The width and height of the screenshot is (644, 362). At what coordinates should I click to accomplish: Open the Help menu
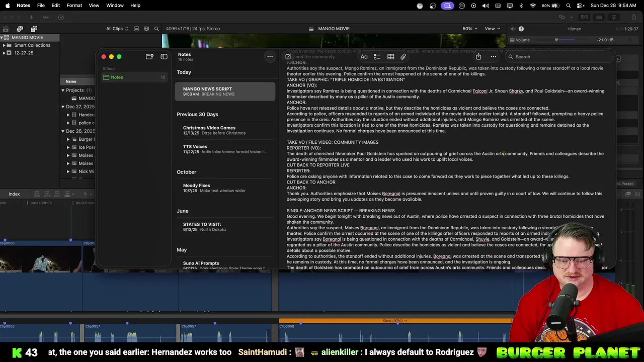(x=135, y=6)
